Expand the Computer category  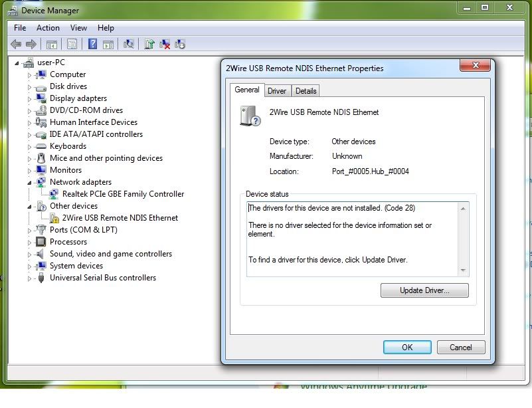point(29,75)
